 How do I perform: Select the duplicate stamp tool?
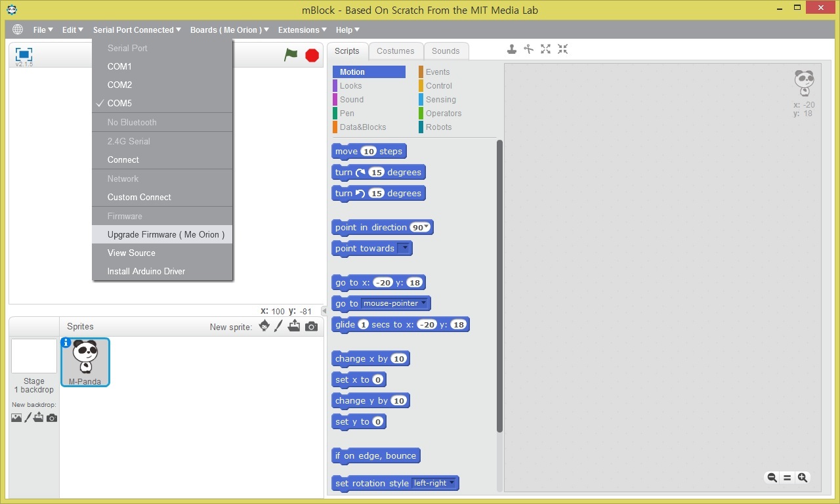[x=512, y=49]
